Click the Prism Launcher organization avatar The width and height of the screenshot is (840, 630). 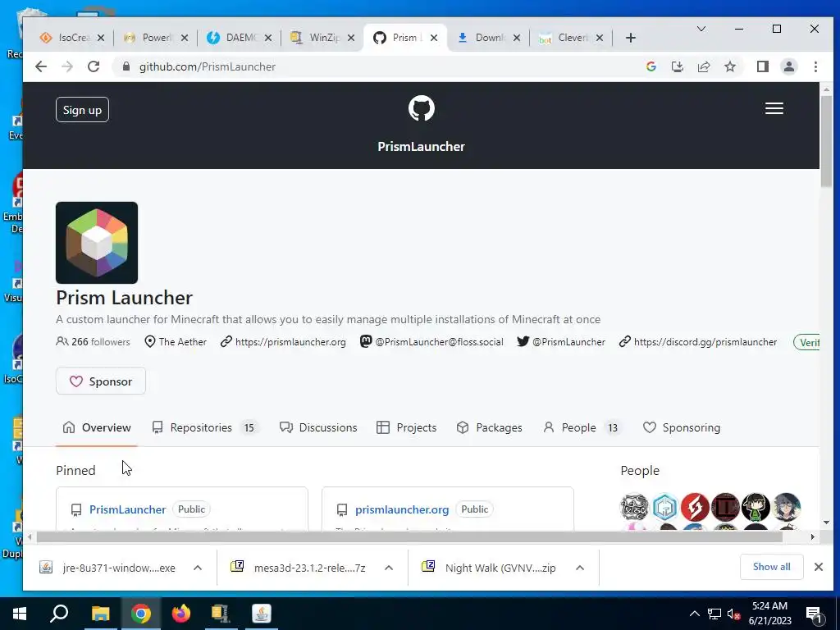97,243
